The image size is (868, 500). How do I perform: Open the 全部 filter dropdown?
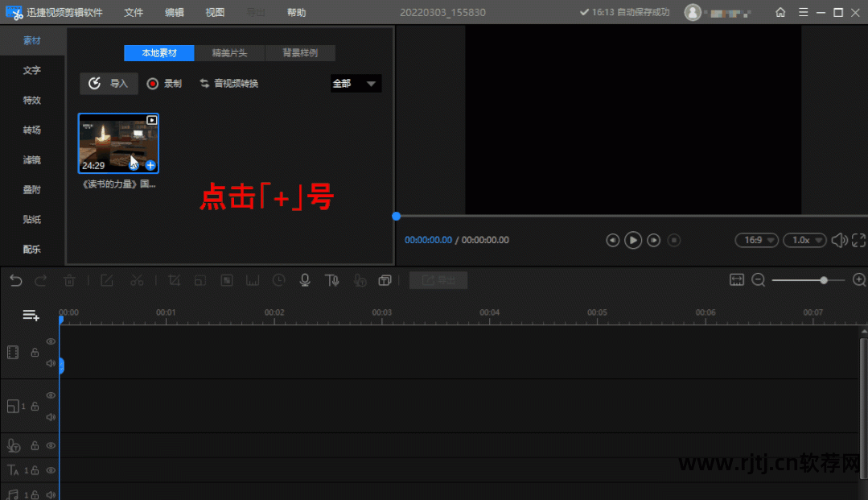(356, 84)
